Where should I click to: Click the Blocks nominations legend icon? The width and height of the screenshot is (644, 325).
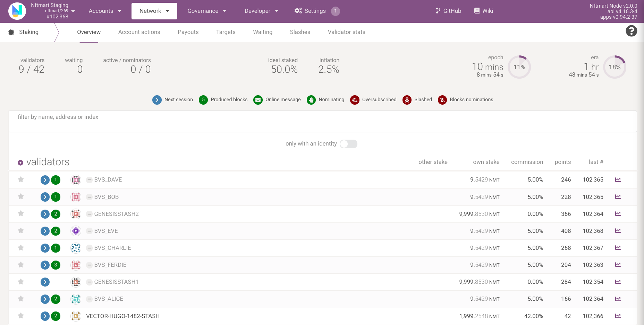click(x=442, y=100)
